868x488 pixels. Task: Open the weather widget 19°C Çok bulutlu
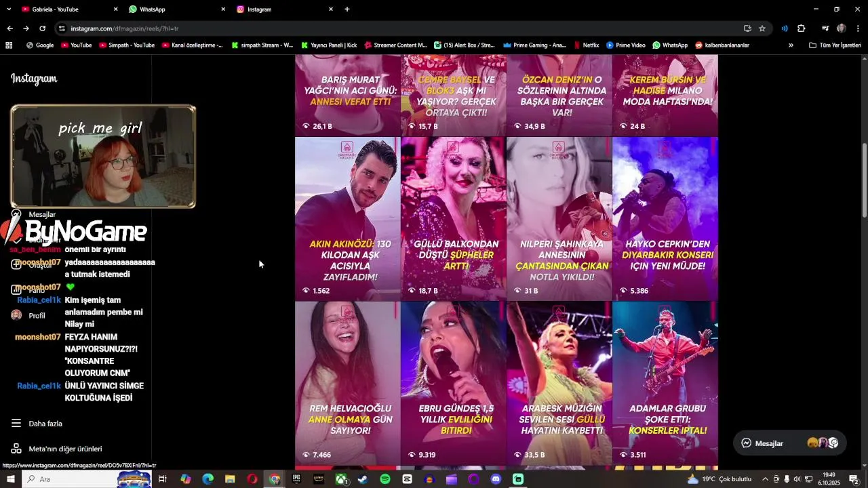pyautogui.click(x=719, y=479)
